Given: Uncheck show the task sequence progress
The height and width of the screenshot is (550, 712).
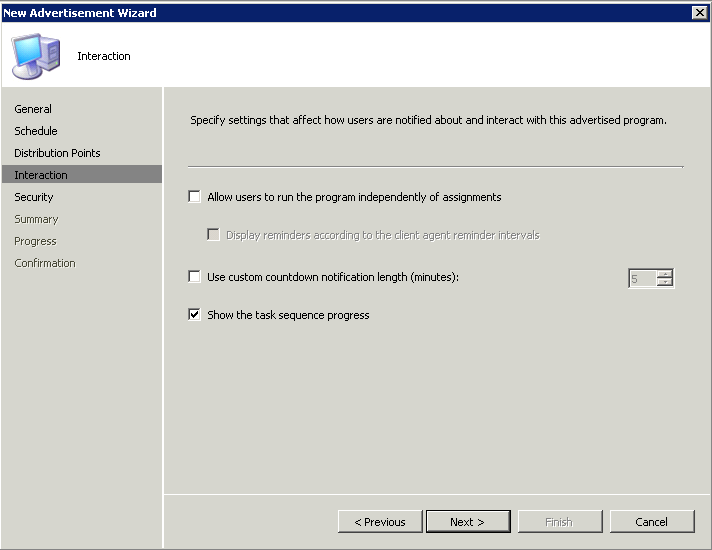Looking at the screenshot, I should click(x=194, y=314).
